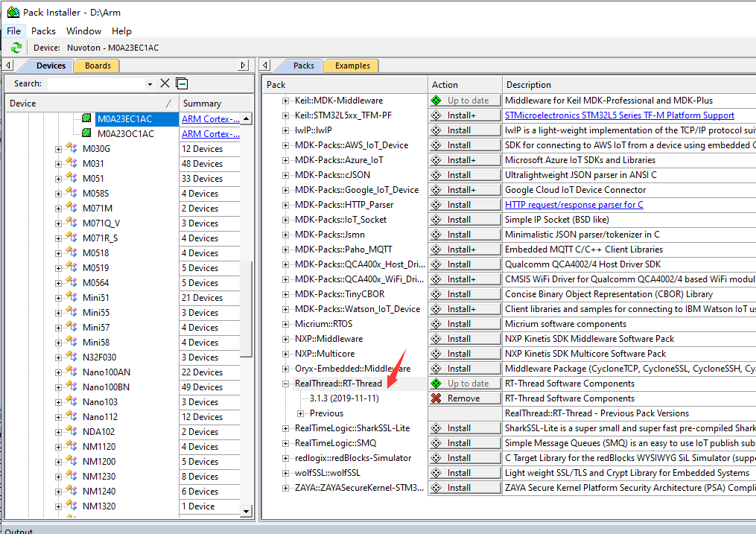Click the device list scroll down arrow

247,511
